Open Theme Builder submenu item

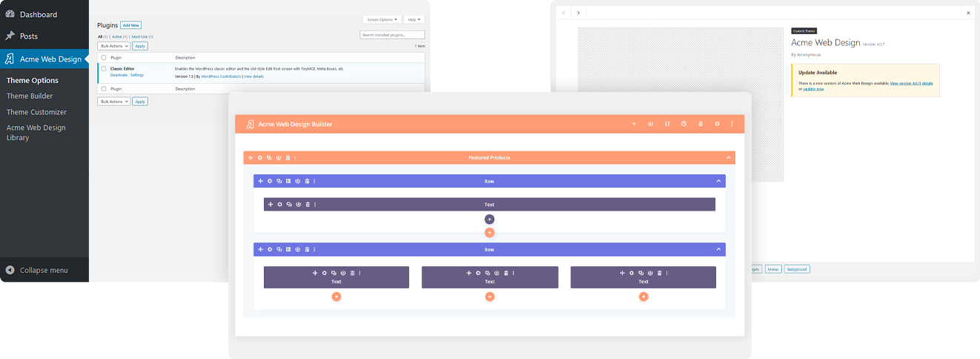(30, 96)
